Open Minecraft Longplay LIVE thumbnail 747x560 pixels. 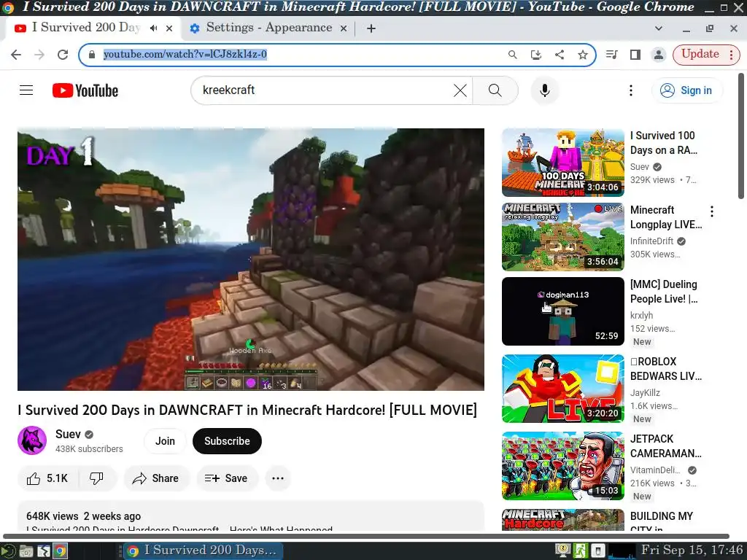pyautogui.click(x=562, y=237)
